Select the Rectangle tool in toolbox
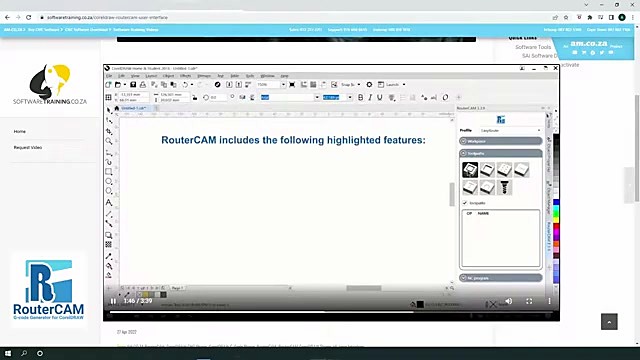This screenshot has height=360, width=640. (109, 172)
